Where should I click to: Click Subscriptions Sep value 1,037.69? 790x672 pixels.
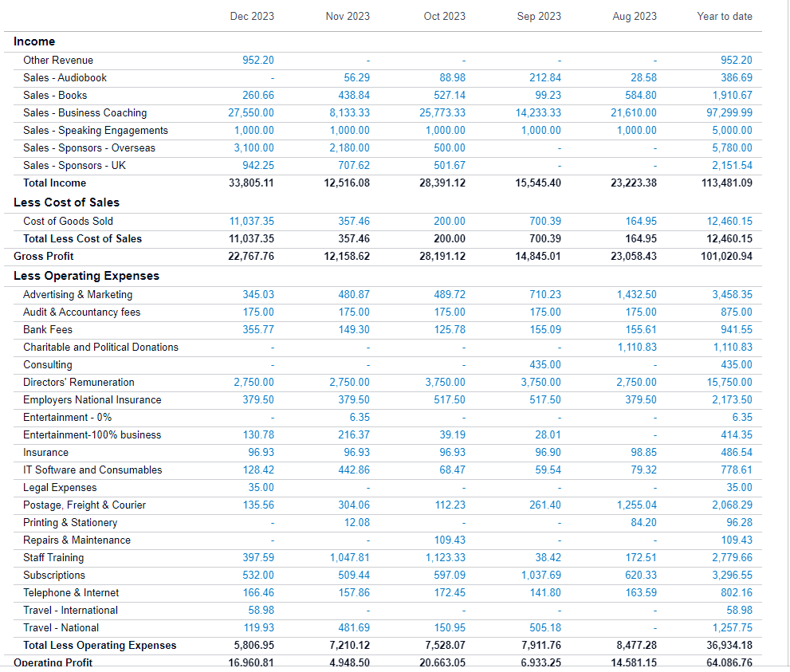pyautogui.click(x=541, y=576)
